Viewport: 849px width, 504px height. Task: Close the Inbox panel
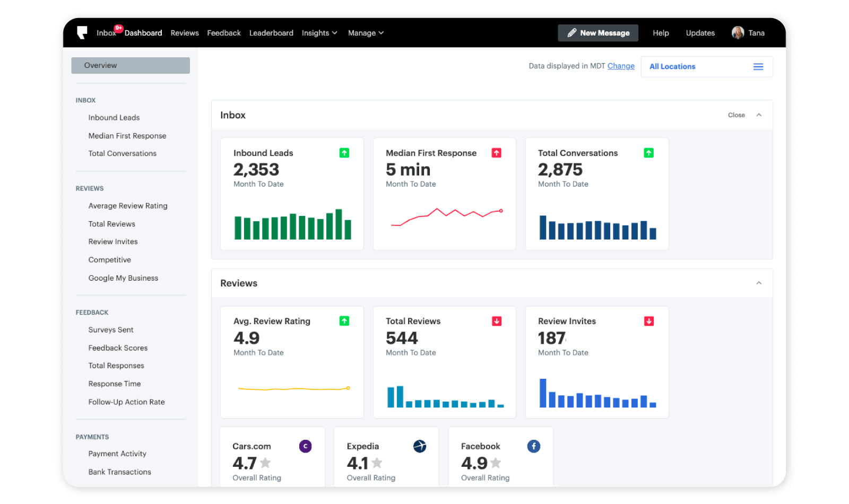click(x=737, y=115)
